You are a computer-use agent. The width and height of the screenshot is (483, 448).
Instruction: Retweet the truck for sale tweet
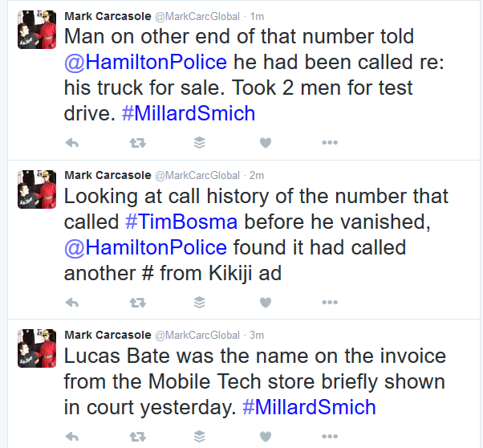(136, 143)
